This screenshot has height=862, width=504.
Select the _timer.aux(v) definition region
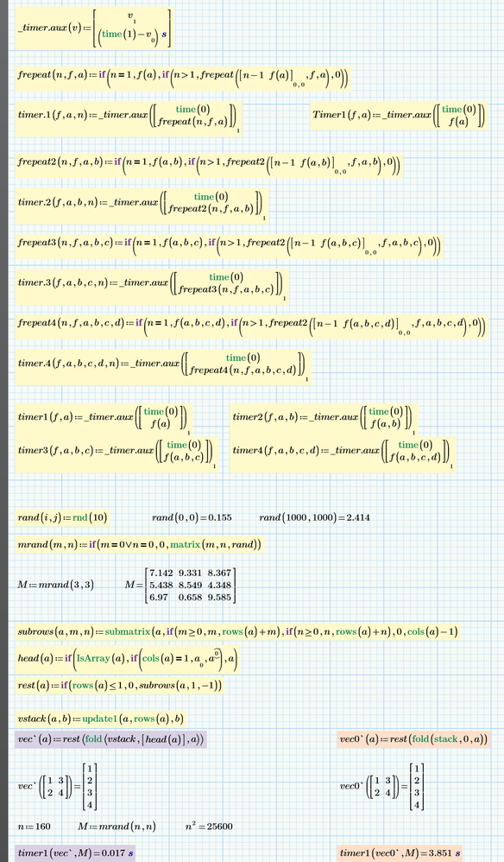pos(94,28)
